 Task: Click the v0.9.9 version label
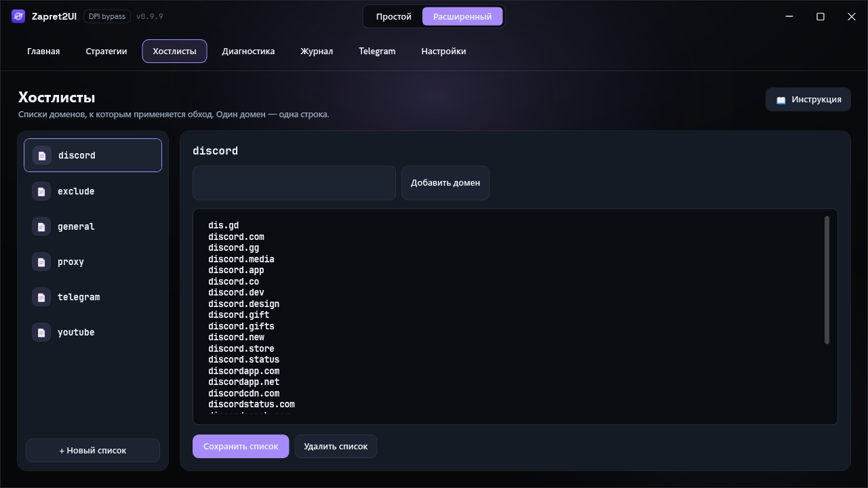click(x=150, y=16)
